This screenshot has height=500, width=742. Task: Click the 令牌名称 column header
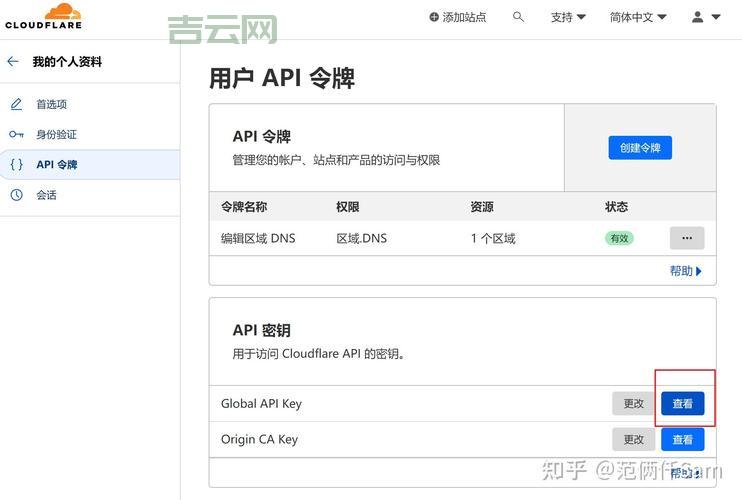(x=244, y=207)
